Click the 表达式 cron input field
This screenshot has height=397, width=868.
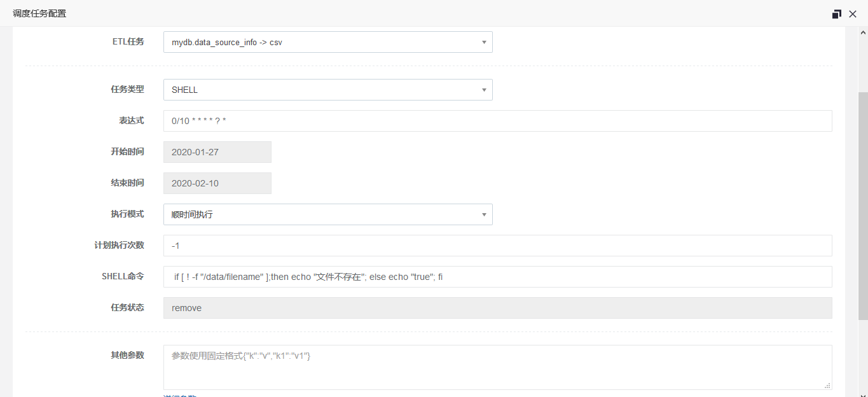(498, 121)
